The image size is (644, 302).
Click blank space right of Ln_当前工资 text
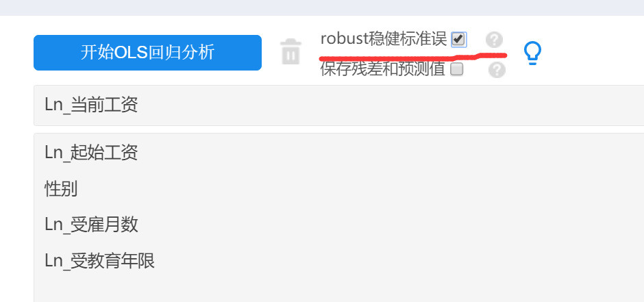pyautogui.click(x=391, y=105)
